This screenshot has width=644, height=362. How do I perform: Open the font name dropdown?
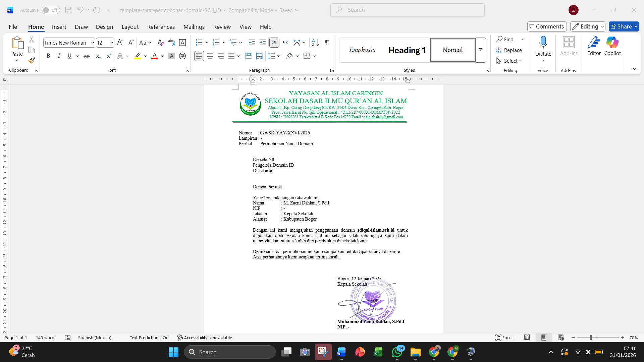pos(93,43)
